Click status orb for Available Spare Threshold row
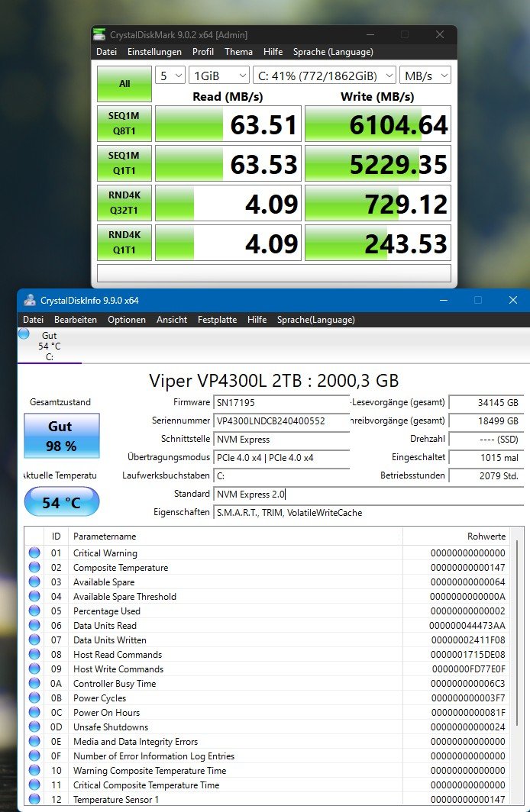 pyautogui.click(x=34, y=596)
